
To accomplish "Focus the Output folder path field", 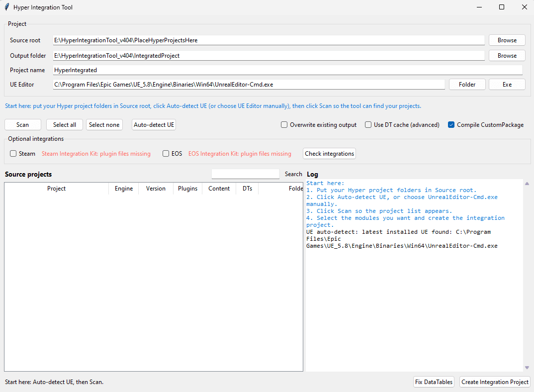I will coord(268,56).
